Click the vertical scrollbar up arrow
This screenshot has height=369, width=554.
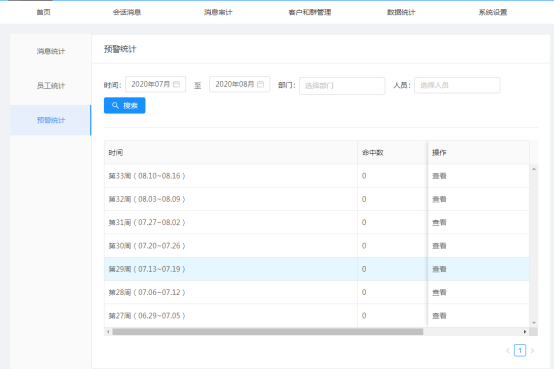click(534, 169)
